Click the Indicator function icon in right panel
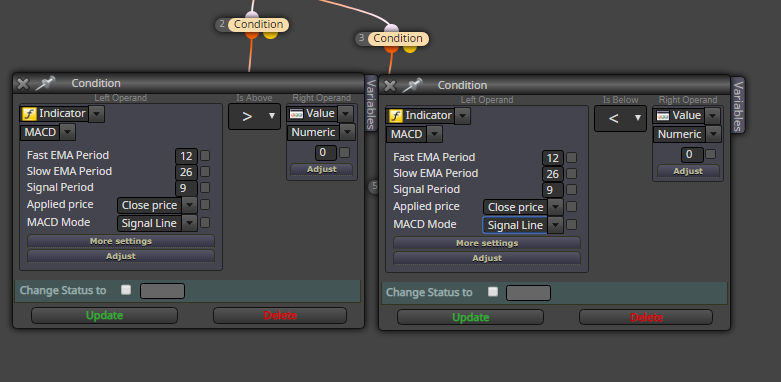 click(x=395, y=116)
